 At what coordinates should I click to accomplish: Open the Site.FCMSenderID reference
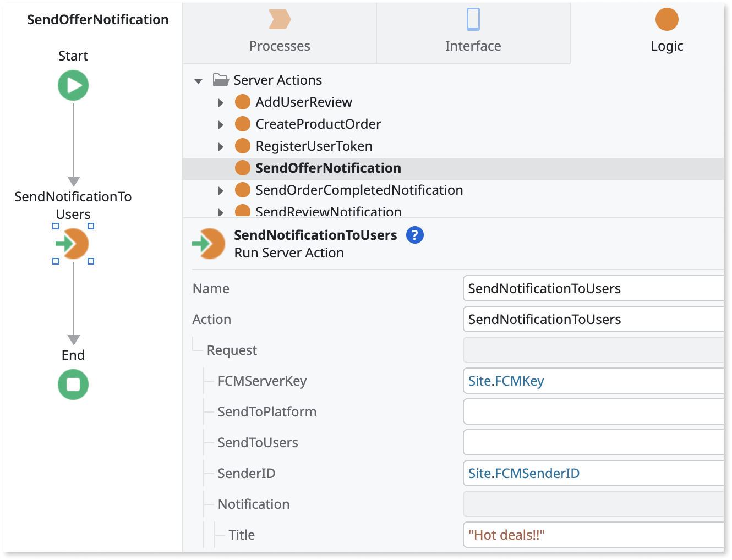523,473
